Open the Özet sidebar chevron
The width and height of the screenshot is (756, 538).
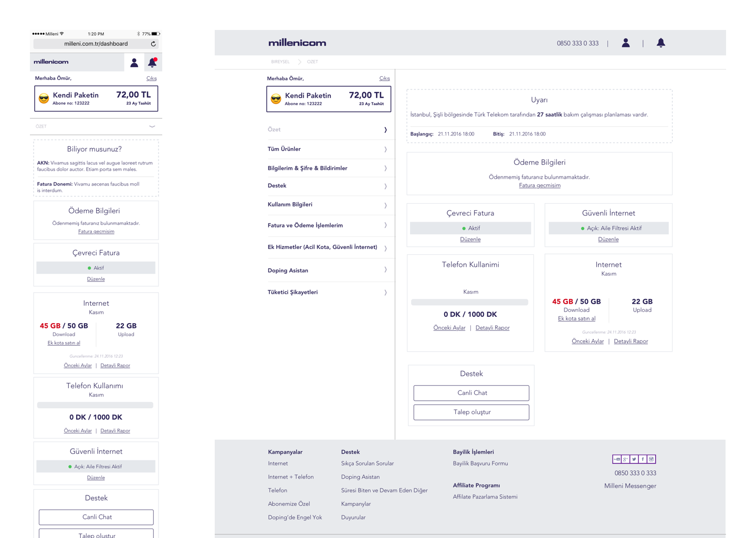click(385, 130)
